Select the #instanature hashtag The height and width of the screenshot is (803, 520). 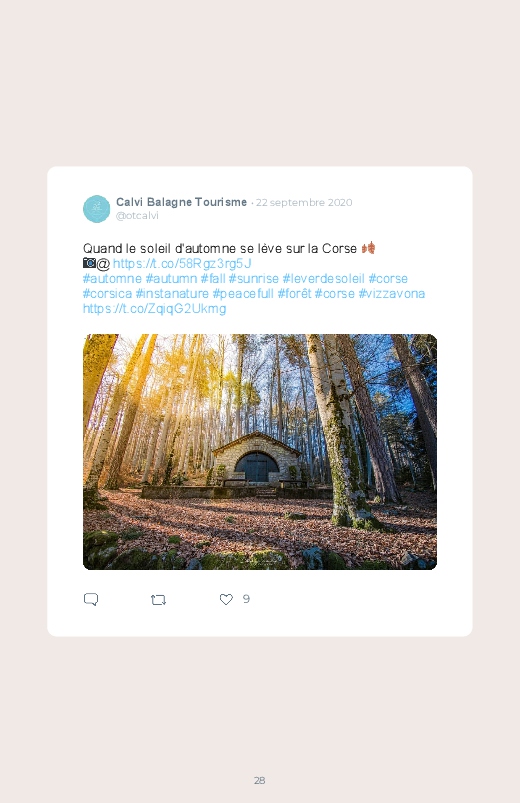click(172, 293)
